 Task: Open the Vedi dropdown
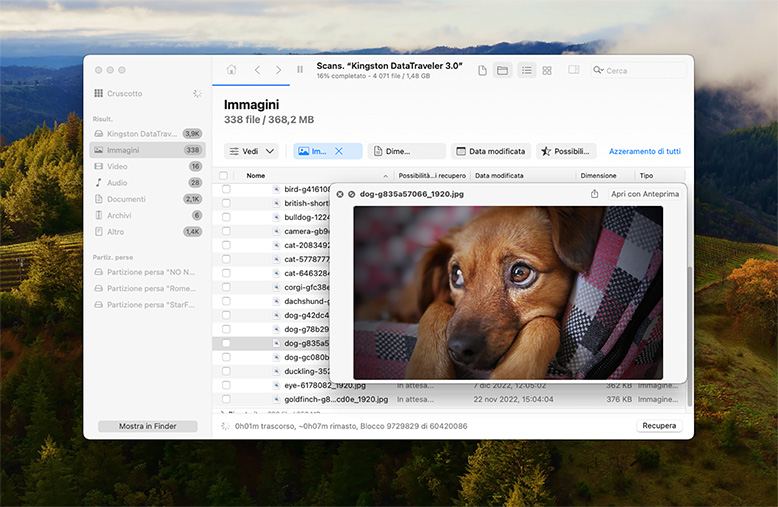[x=251, y=151]
